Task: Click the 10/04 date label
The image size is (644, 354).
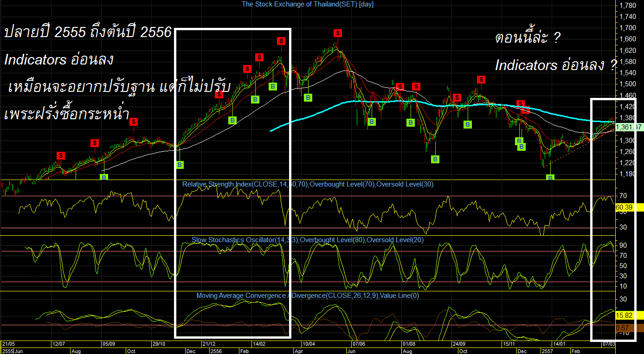Action: click(309, 344)
